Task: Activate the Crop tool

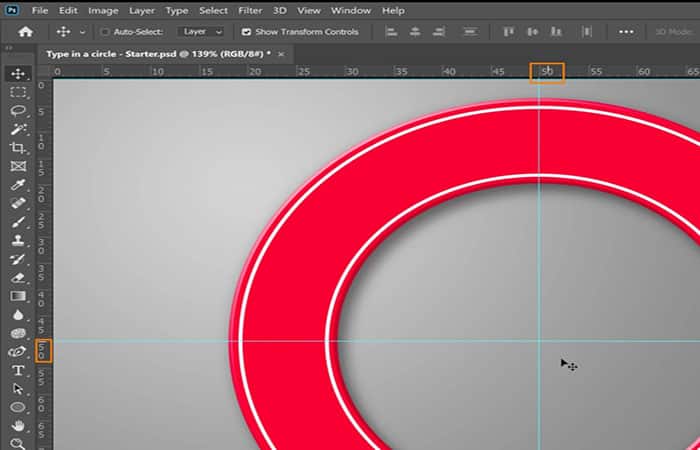Action: coord(18,148)
